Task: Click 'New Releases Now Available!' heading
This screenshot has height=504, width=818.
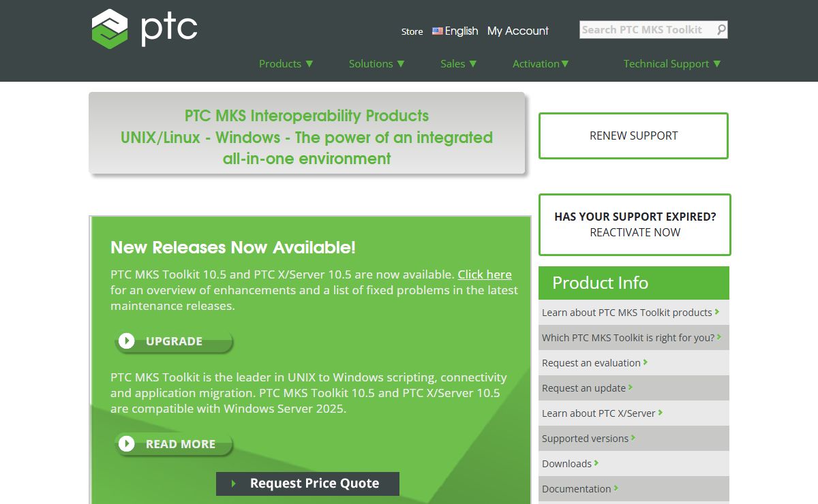Action: pyautogui.click(x=233, y=247)
